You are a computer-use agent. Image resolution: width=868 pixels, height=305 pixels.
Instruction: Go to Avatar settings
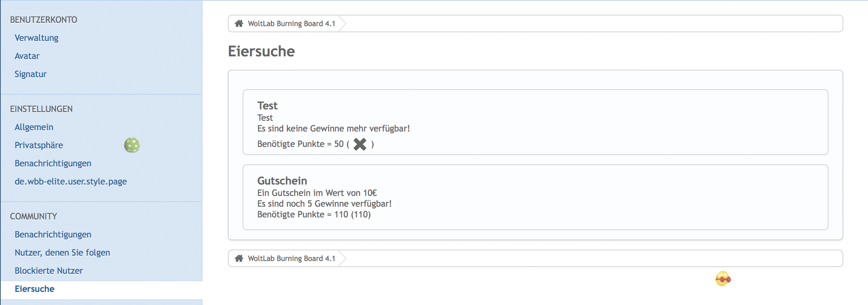27,56
